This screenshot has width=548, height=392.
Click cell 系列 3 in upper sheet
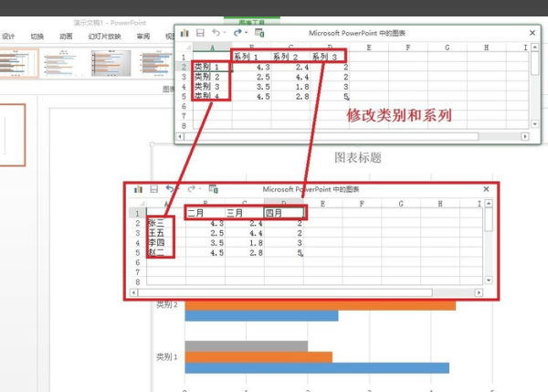329,57
